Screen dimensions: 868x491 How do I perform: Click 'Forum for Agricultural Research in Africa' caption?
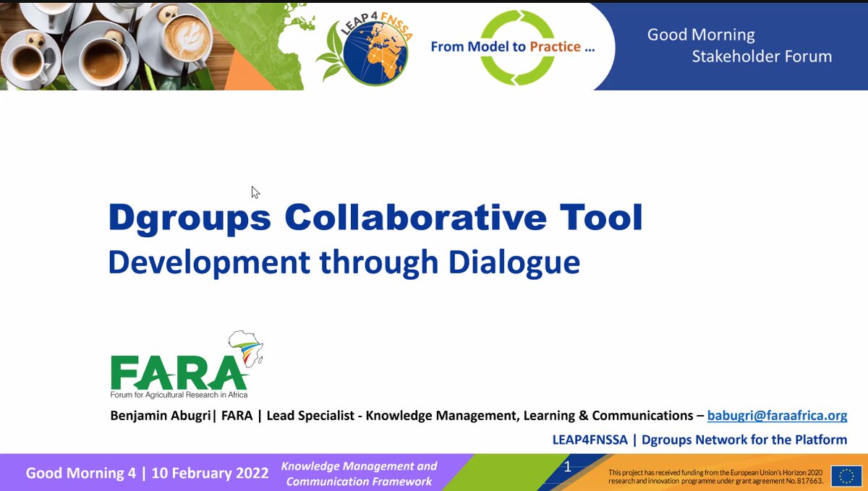(179, 395)
